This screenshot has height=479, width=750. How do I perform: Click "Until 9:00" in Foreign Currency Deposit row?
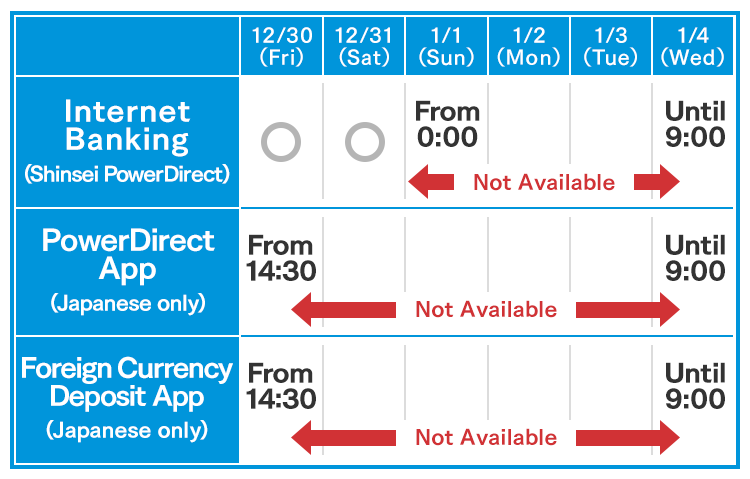[695, 386]
